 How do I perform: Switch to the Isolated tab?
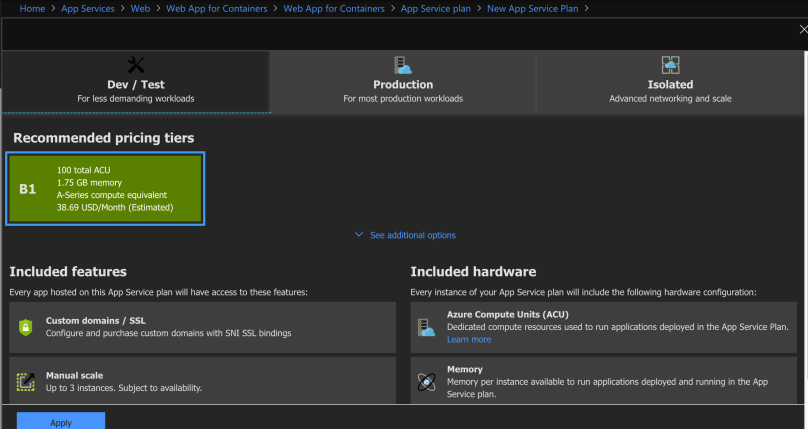pos(669,83)
